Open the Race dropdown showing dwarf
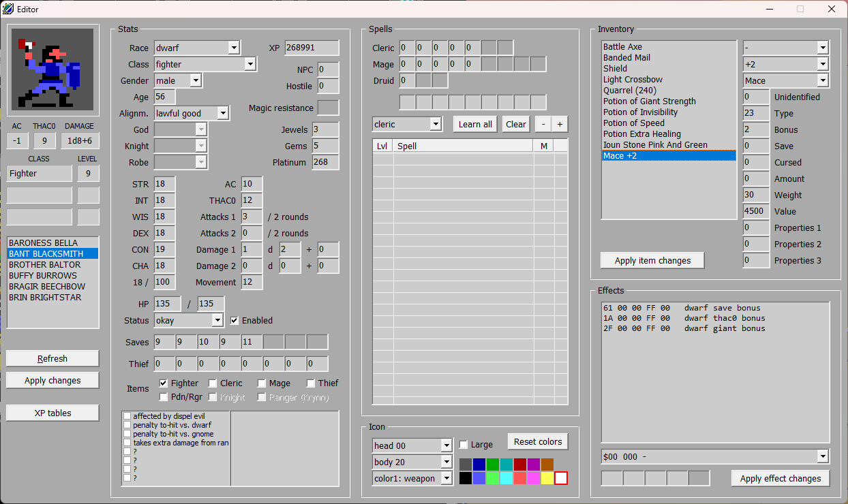 [234, 48]
